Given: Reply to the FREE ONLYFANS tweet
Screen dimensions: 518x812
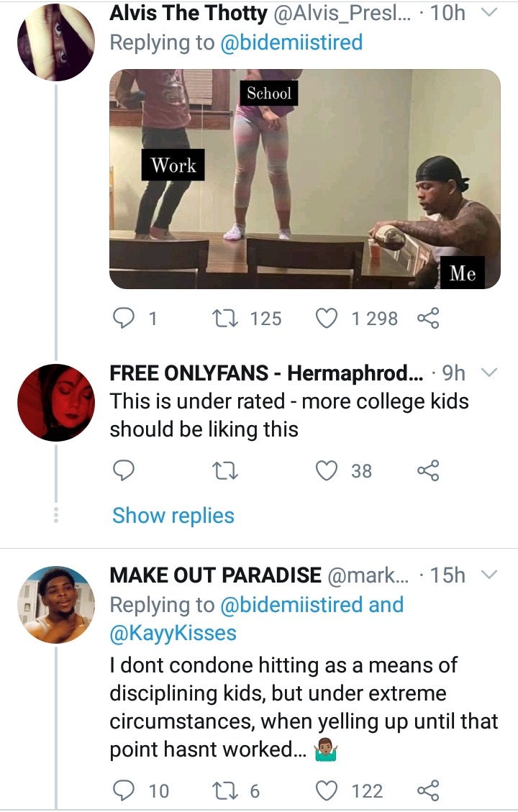Looking at the screenshot, I should tap(124, 470).
